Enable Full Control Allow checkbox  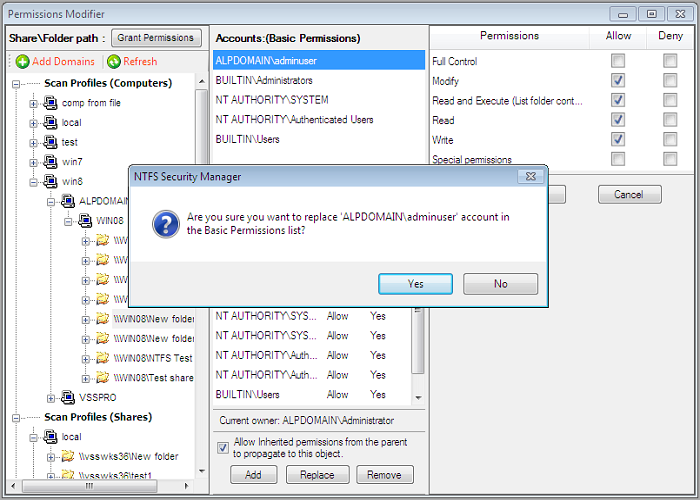pos(618,61)
